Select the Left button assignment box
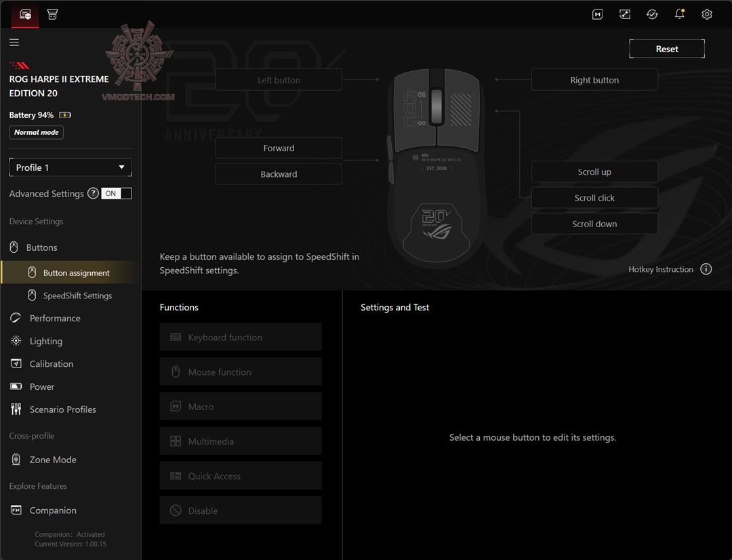 pyautogui.click(x=279, y=80)
